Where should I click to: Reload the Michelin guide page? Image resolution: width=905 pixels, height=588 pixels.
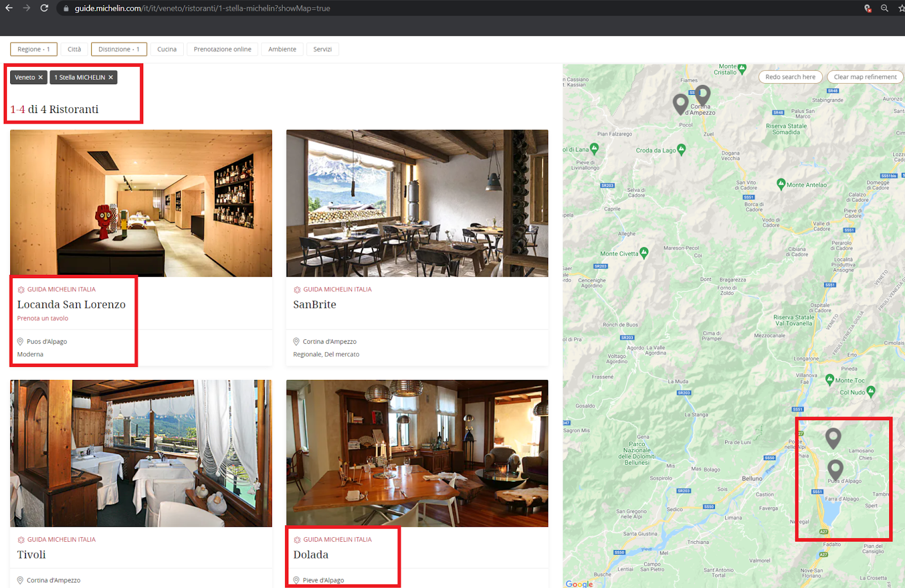(x=44, y=8)
